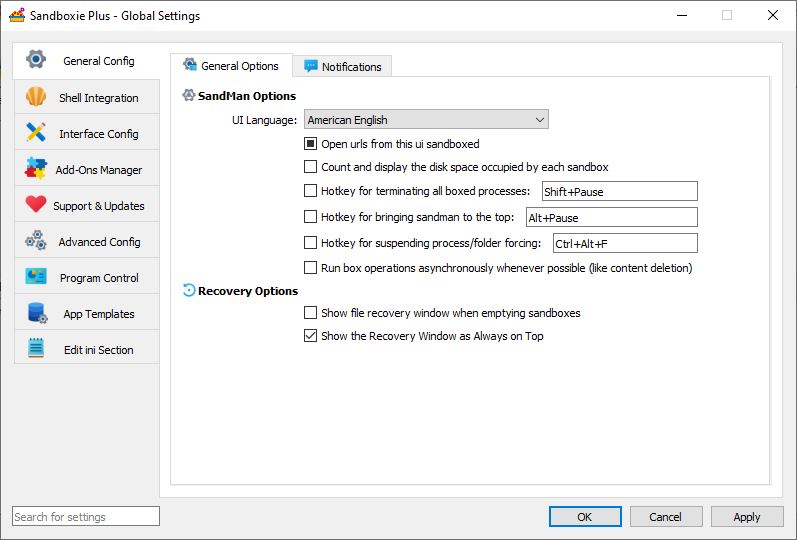Click the Cancel button
Image resolution: width=797 pixels, height=540 pixels.
666,517
